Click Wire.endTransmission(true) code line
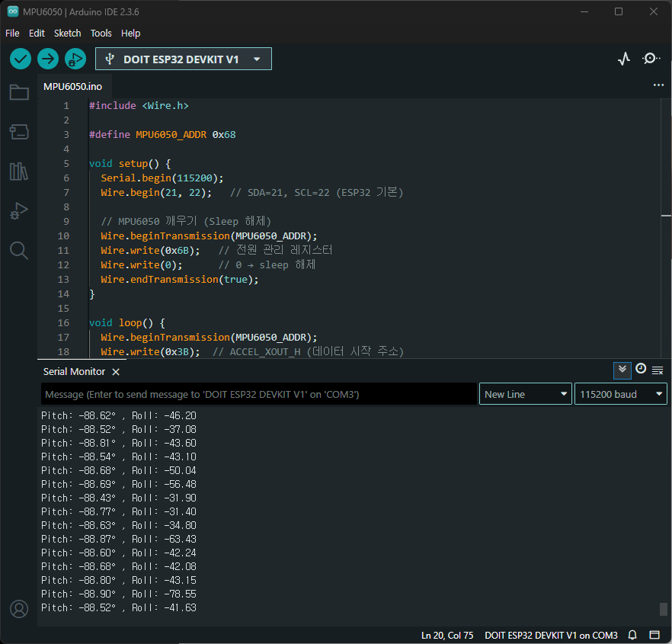Viewport: 672px width, 644px height. 180,280
